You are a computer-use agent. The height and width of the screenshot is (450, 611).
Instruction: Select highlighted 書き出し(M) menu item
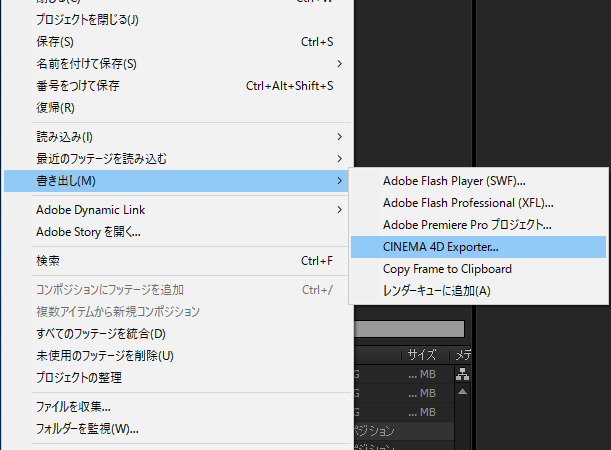click(176, 181)
